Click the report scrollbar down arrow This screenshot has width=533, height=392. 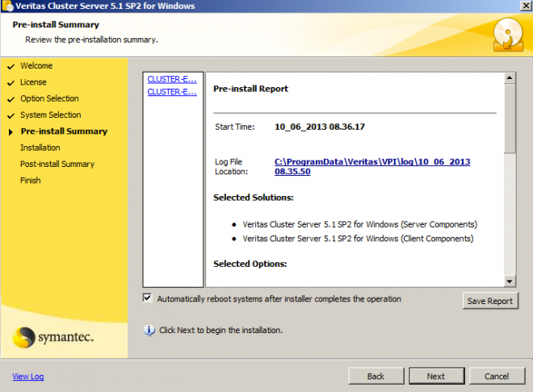coord(510,281)
